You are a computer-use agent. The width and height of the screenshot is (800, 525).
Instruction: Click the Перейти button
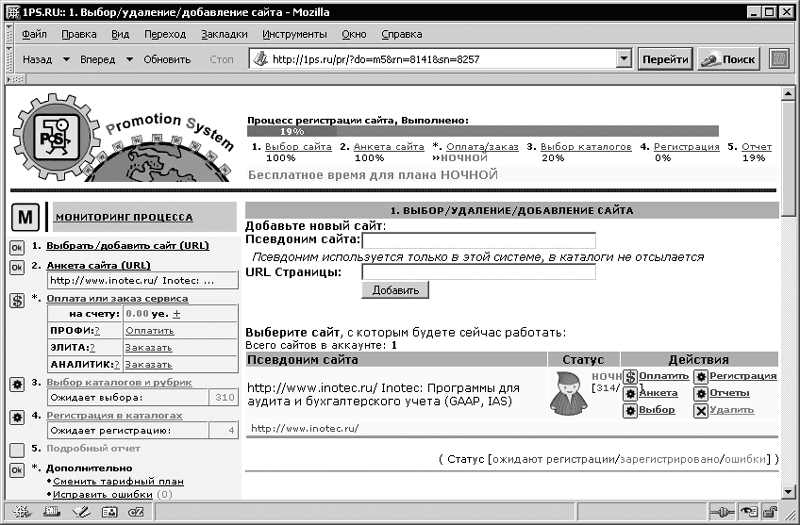click(665, 59)
